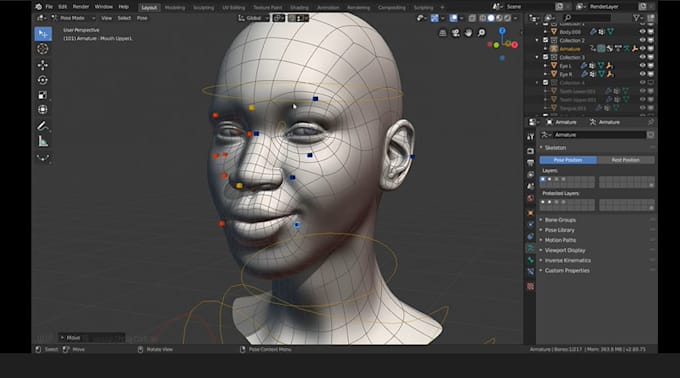Open the Window menu
This screenshot has width=680, height=378.
[104, 7]
